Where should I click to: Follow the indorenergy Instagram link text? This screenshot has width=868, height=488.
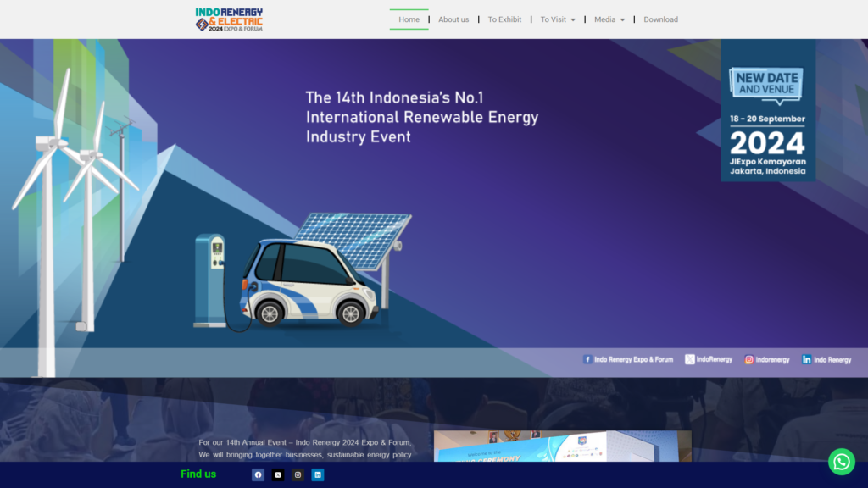[773, 359]
